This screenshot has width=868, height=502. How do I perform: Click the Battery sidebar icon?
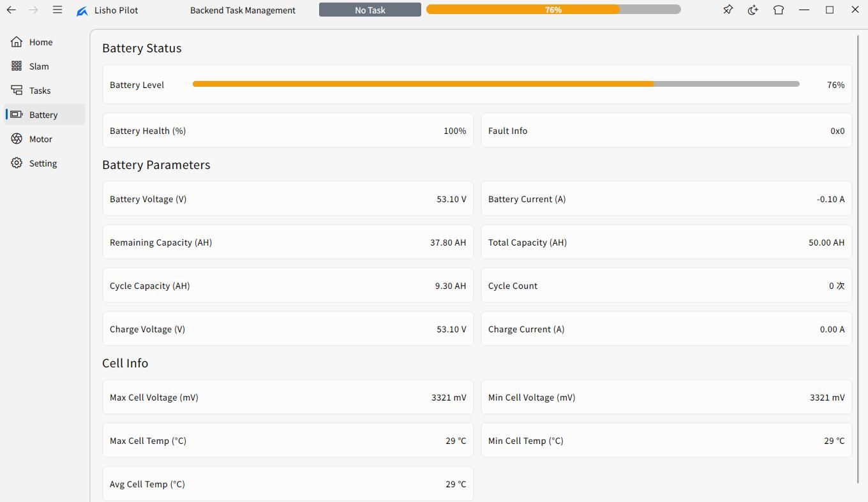coord(17,115)
